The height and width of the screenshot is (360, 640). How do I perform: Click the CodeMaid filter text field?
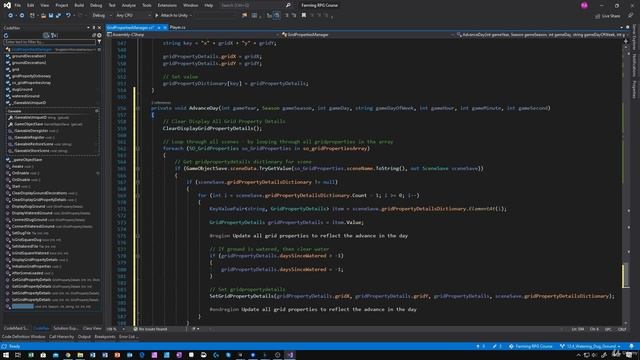[50, 42]
